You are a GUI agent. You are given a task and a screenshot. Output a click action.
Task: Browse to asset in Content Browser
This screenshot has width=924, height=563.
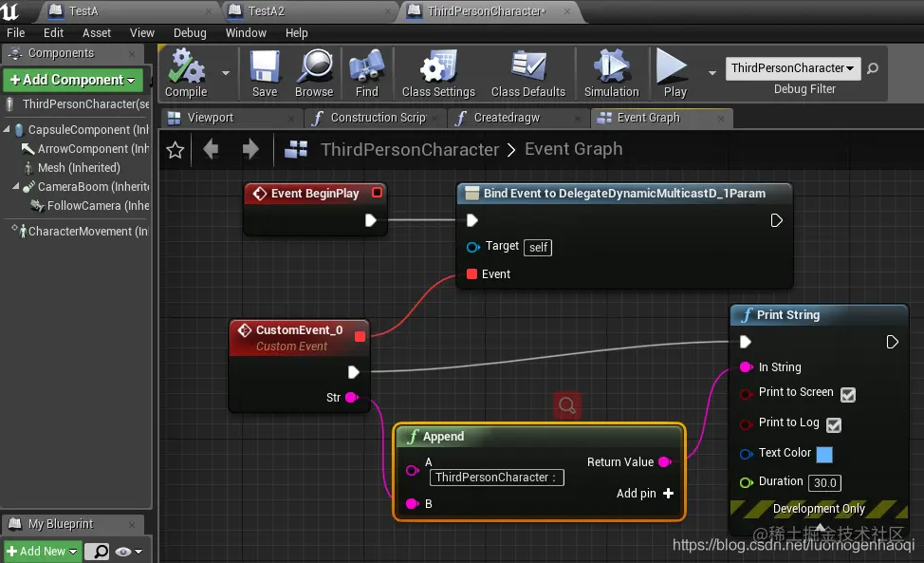(x=314, y=73)
